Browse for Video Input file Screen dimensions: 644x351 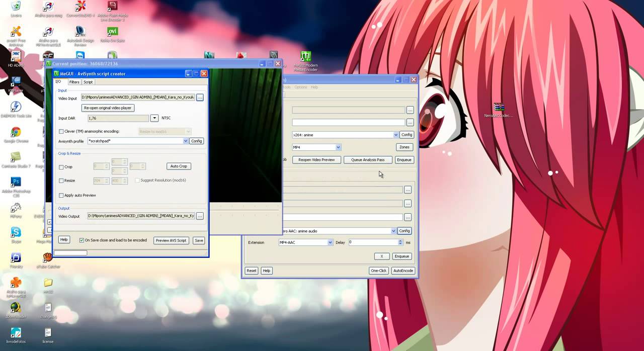click(x=200, y=98)
